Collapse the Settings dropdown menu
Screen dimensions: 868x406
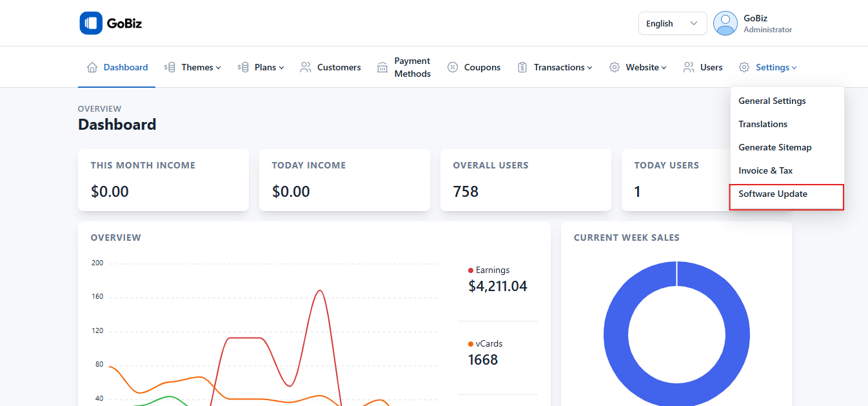coord(776,67)
